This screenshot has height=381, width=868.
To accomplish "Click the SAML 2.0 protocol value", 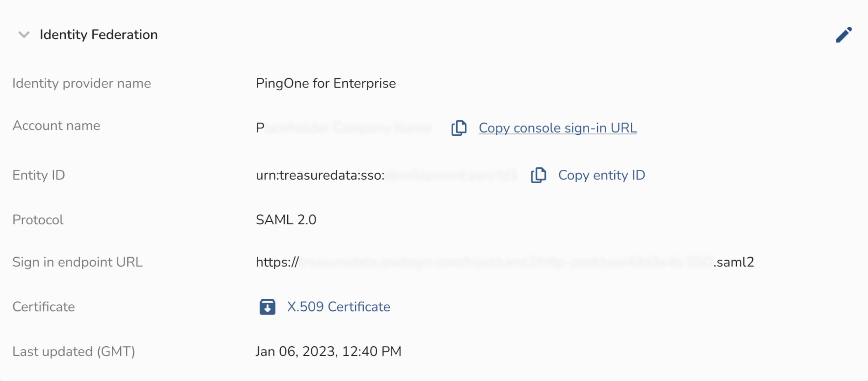I will (286, 220).
